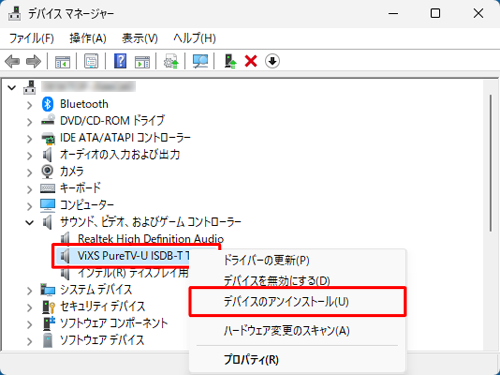Expand the IDE ATA/ATAPI コントローラー category
The image size is (500, 375).
[x=30, y=139]
